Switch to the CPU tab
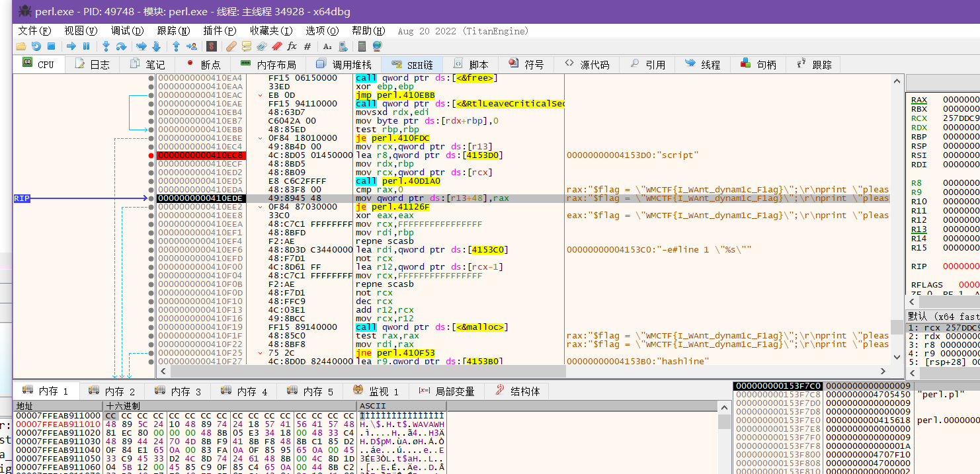Viewport: 980px width, 474px height. (38, 64)
